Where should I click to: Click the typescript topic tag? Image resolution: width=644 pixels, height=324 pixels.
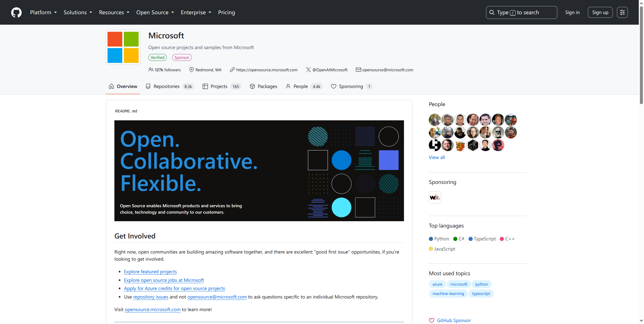pyautogui.click(x=481, y=293)
